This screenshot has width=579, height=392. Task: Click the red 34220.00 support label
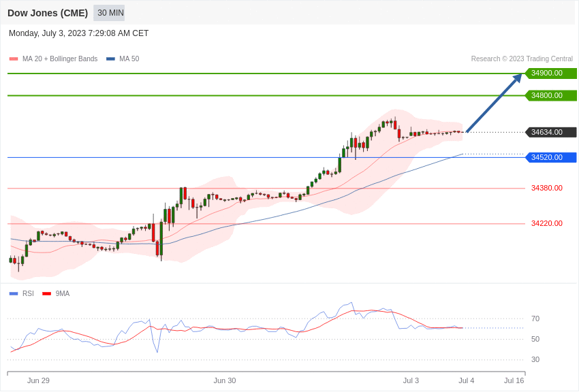tap(546, 223)
